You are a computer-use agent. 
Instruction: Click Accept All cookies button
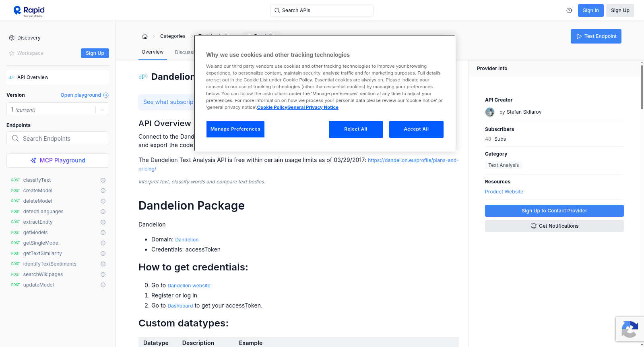pos(416,129)
